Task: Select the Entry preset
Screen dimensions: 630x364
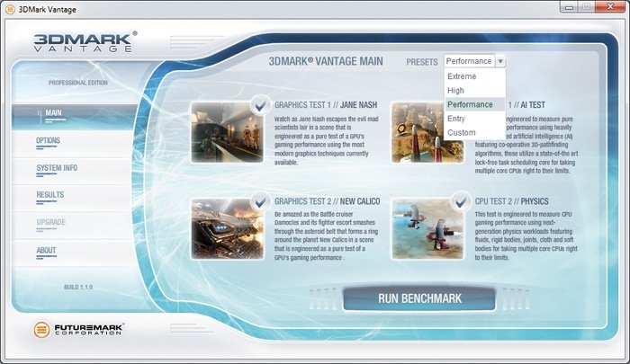Action: [x=474, y=119]
